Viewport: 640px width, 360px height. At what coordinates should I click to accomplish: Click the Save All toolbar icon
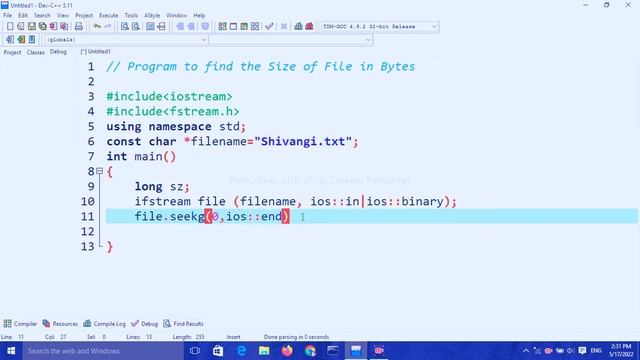(x=42, y=27)
